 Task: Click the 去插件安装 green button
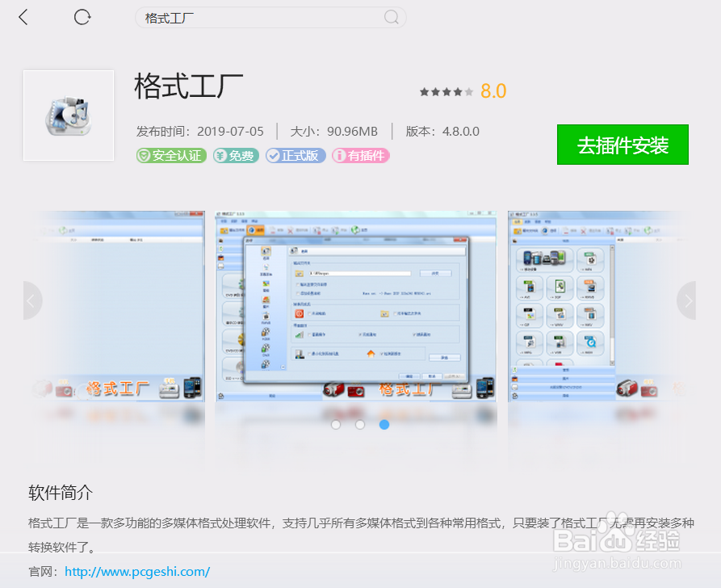click(x=622, y=145)
